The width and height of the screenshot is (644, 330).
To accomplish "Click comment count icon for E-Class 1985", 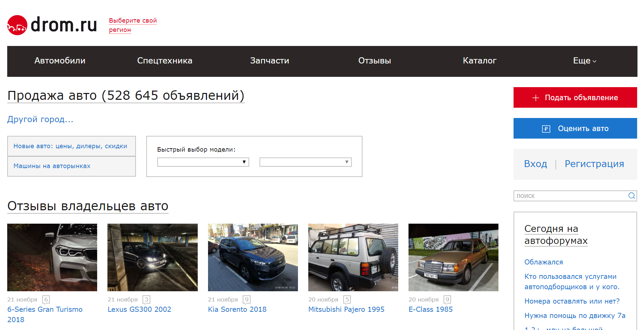I will [447, 299].
